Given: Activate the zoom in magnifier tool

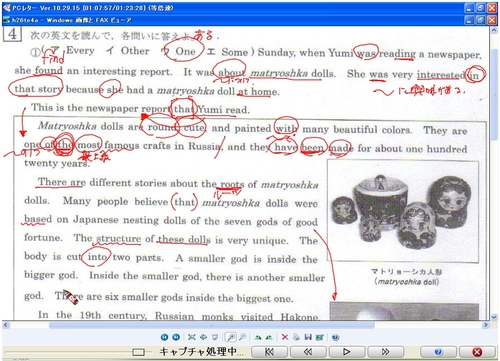Looking at the screenshot, I should click(x=231, y=337).
